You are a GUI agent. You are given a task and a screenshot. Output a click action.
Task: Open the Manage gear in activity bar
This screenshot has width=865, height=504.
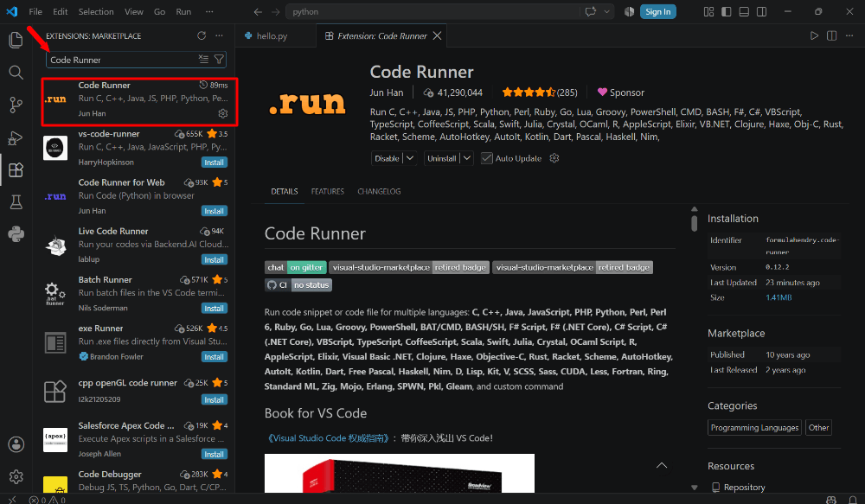tap(16, 476)
